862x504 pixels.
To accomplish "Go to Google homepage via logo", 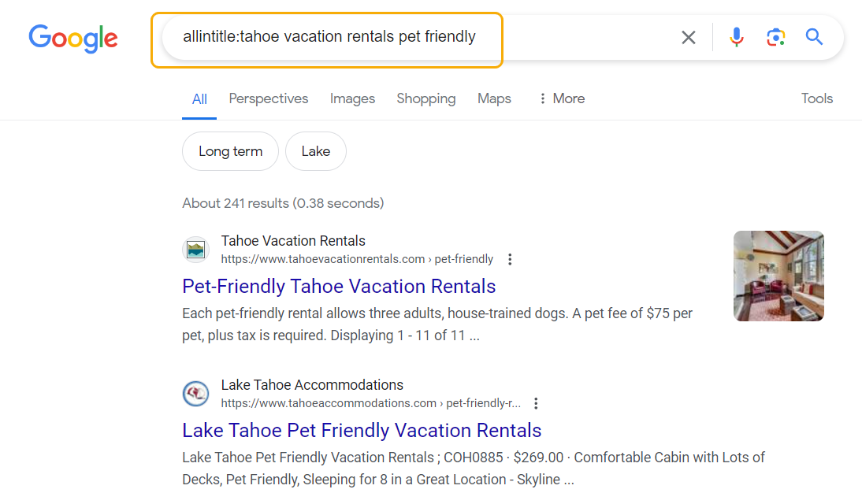I will tap(73, 39).
